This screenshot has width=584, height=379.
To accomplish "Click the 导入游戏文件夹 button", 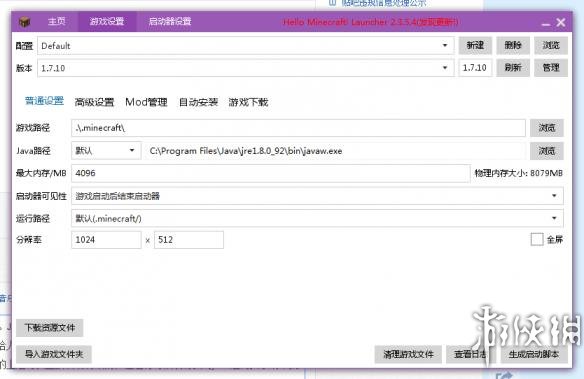I will coord(54,354).
